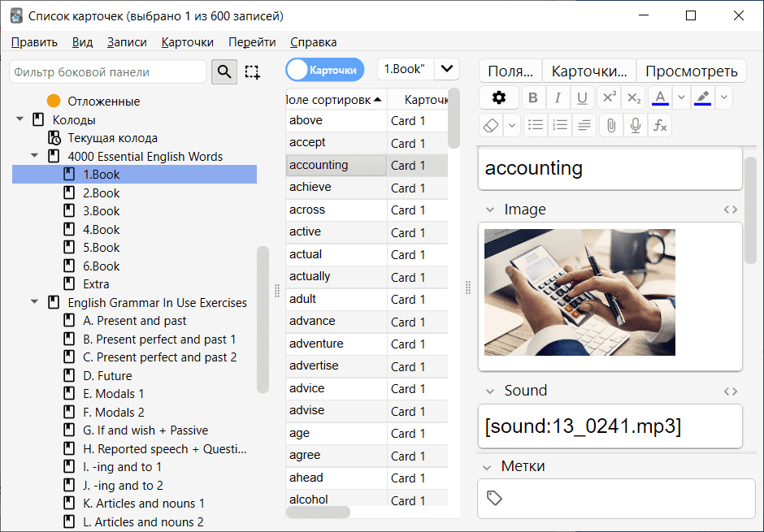
Task: Click the eraser remove-formatting icon
Action: point(490,125)
